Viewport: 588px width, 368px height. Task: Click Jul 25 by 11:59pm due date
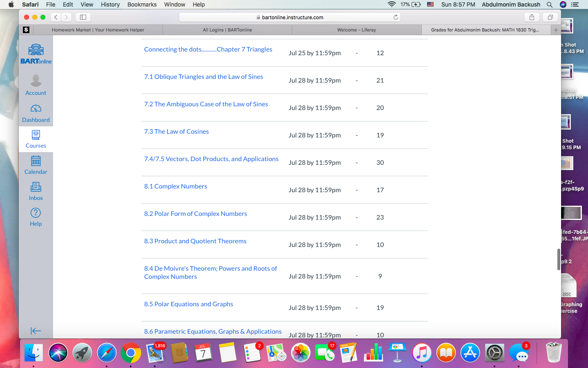pos(315,53)
